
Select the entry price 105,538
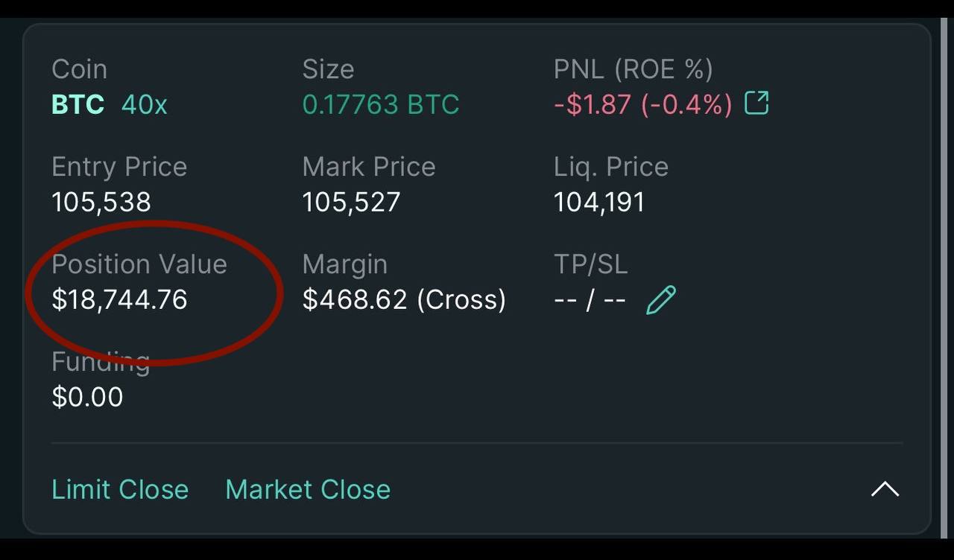(x=101, y=202)
